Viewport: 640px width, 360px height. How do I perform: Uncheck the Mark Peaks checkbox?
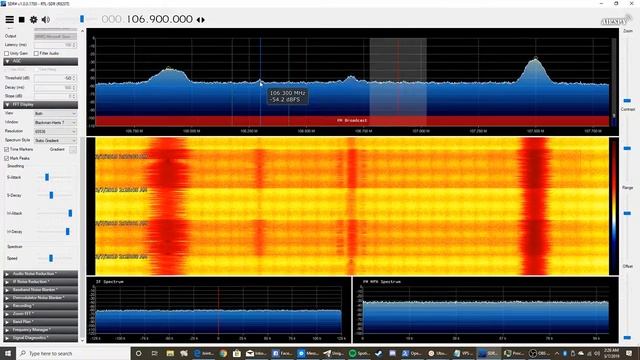pos(7,158)
